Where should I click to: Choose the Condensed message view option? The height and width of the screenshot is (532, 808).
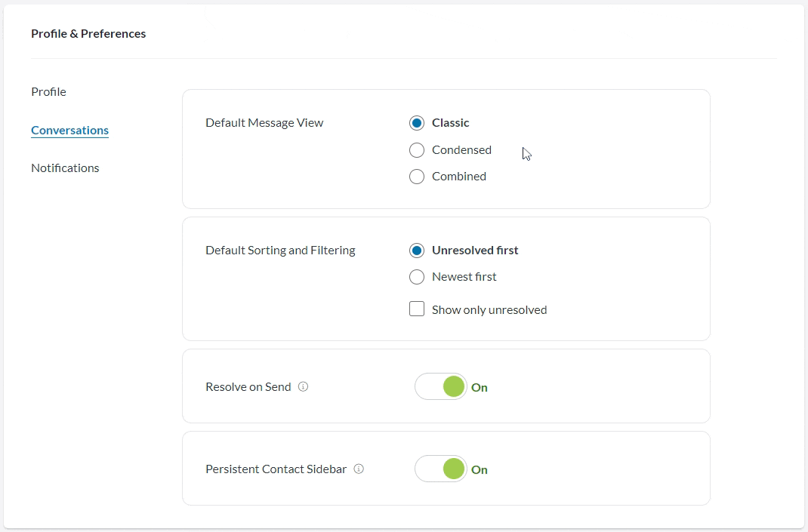tap(417, 149)
